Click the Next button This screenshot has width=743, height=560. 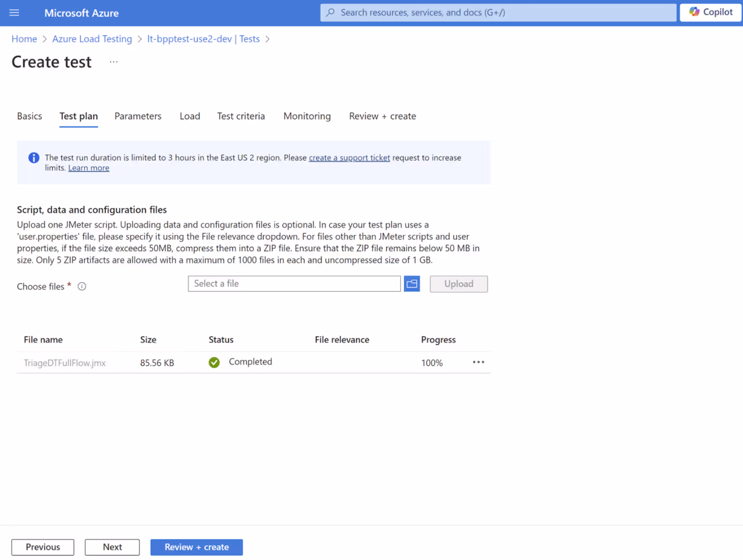pos(112,547)
